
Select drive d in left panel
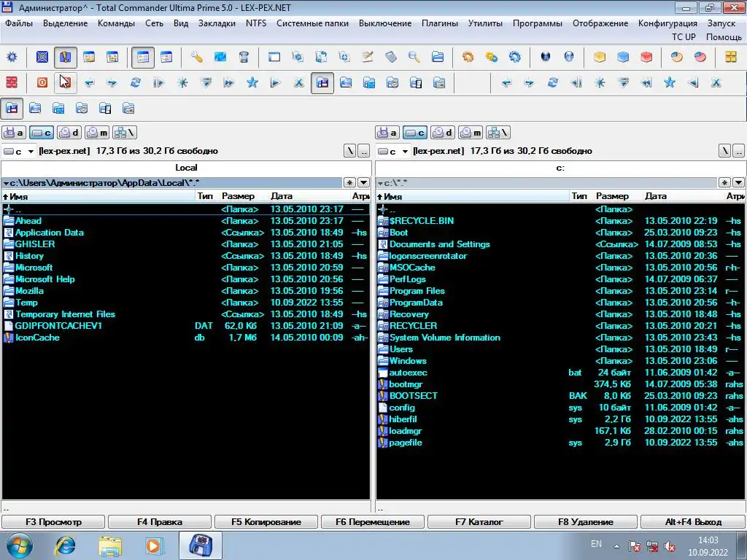(69, 133)
